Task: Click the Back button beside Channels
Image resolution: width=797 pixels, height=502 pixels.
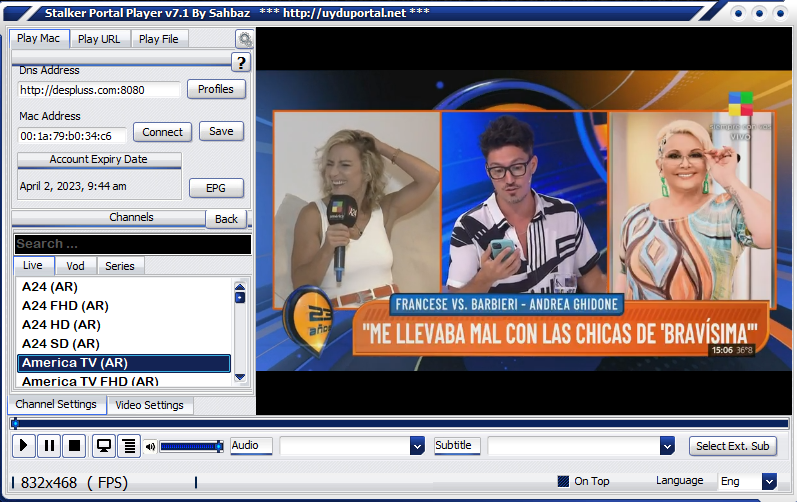Action: [x=226, y=219]
